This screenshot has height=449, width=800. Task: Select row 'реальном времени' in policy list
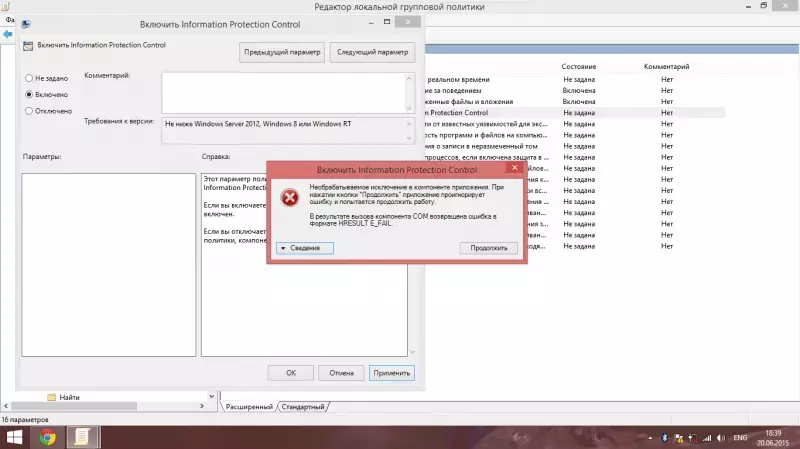[x=575, y=80]
